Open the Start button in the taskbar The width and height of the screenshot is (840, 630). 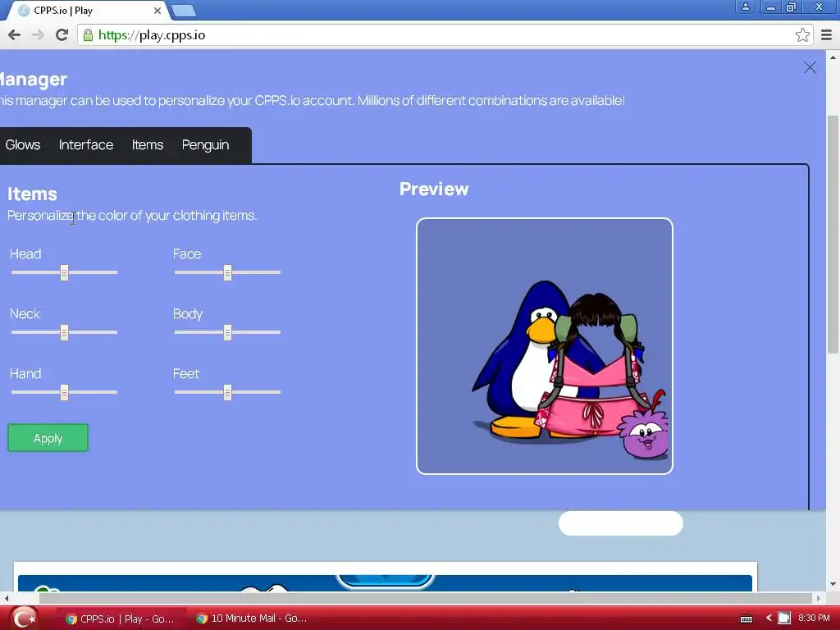(x=24, y=619)
